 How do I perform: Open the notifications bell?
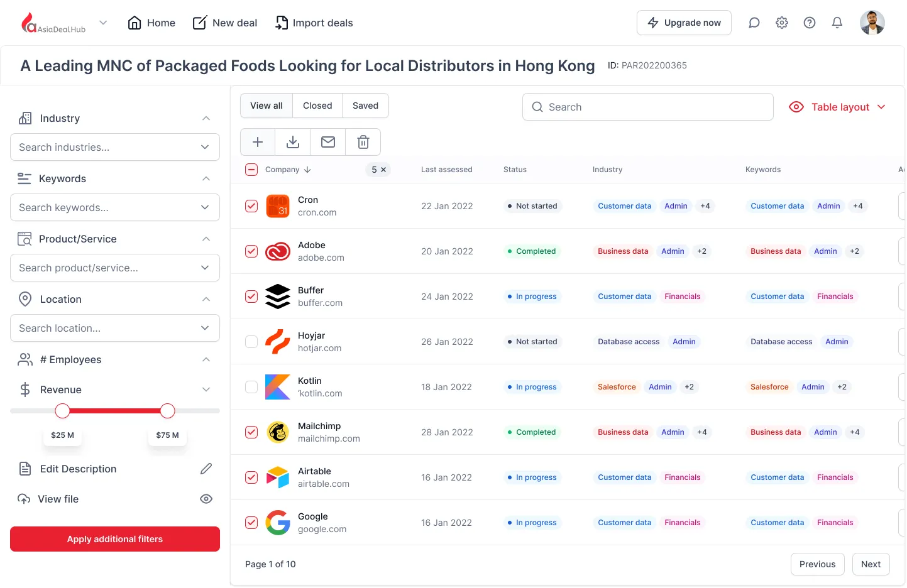point(837,23)
